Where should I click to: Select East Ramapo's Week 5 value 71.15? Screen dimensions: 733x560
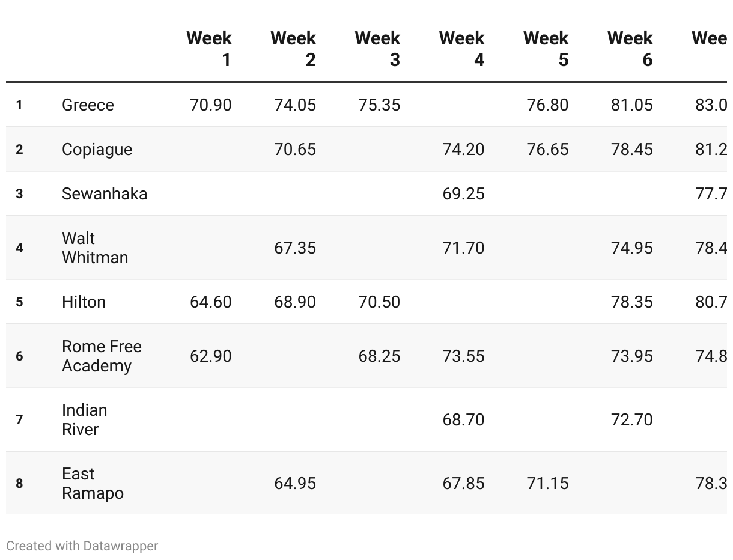(547, 483)
